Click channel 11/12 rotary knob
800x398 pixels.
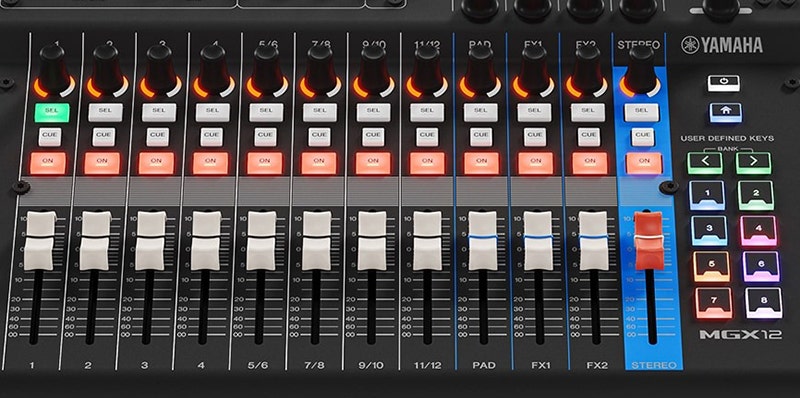click(x=427, y=69)
